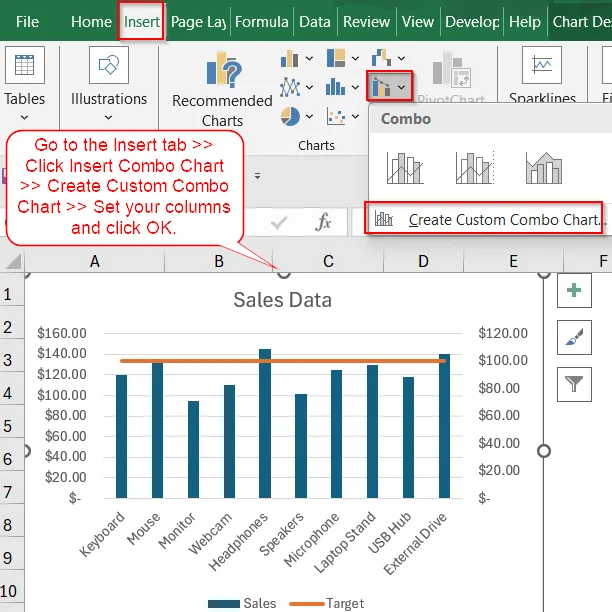This screenshot has width=612, height=612.
Task: Click the Target legend entry
Action: point(327,603)
